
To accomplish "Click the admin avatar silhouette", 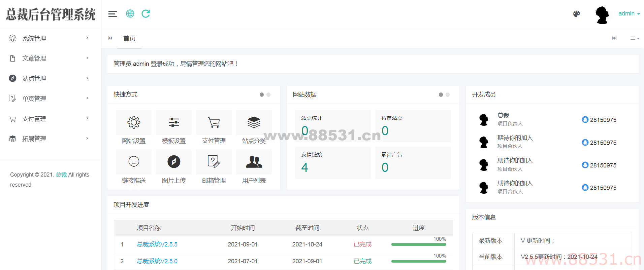I will (x=602, y=15).
